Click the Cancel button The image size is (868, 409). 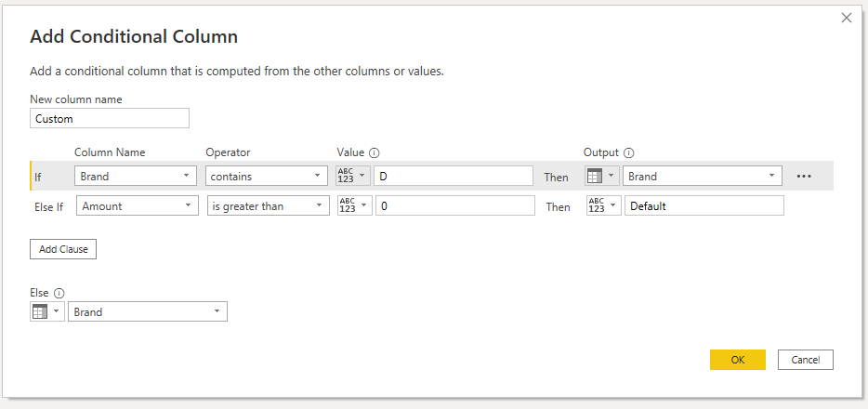pos(806,360)
